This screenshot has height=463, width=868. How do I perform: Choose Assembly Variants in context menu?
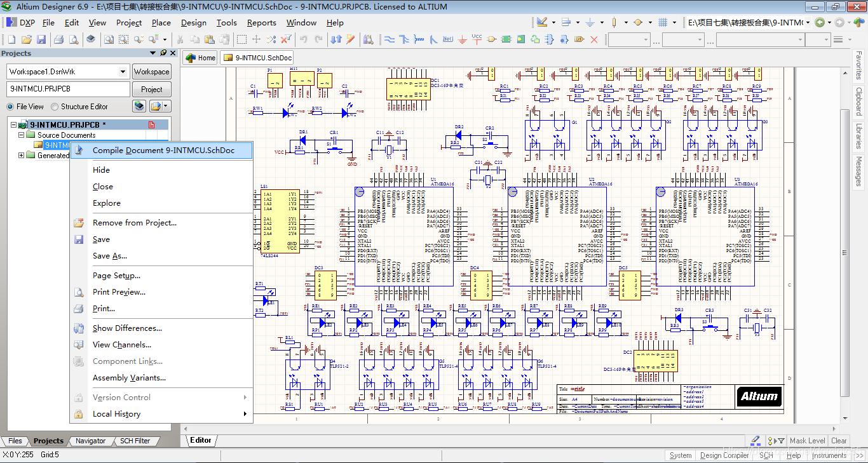coord(161,378)
